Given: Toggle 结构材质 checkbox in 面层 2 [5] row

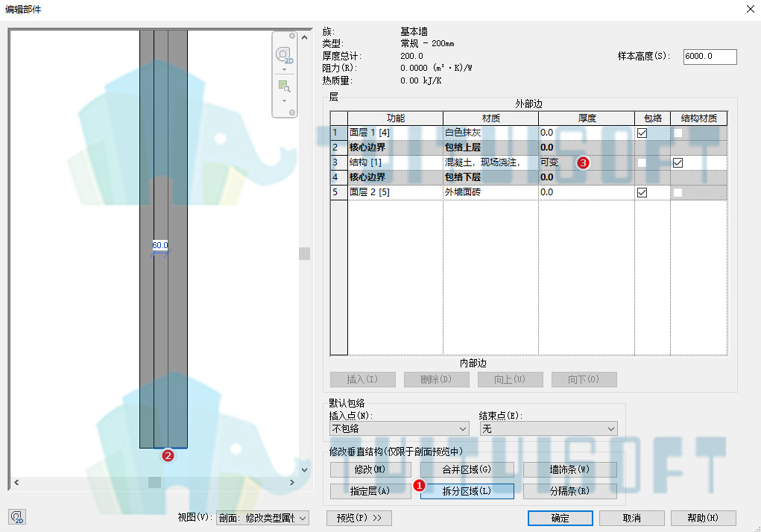Looking at the screenshot, I should click(678, 192).
